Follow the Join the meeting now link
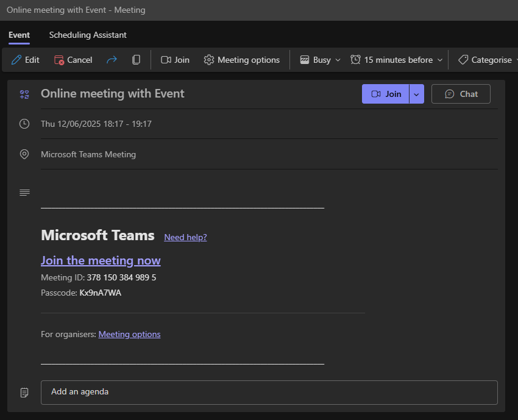 point(101,260)
